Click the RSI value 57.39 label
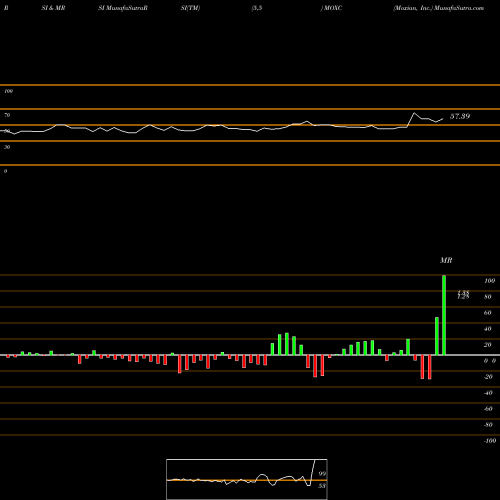 460,116
